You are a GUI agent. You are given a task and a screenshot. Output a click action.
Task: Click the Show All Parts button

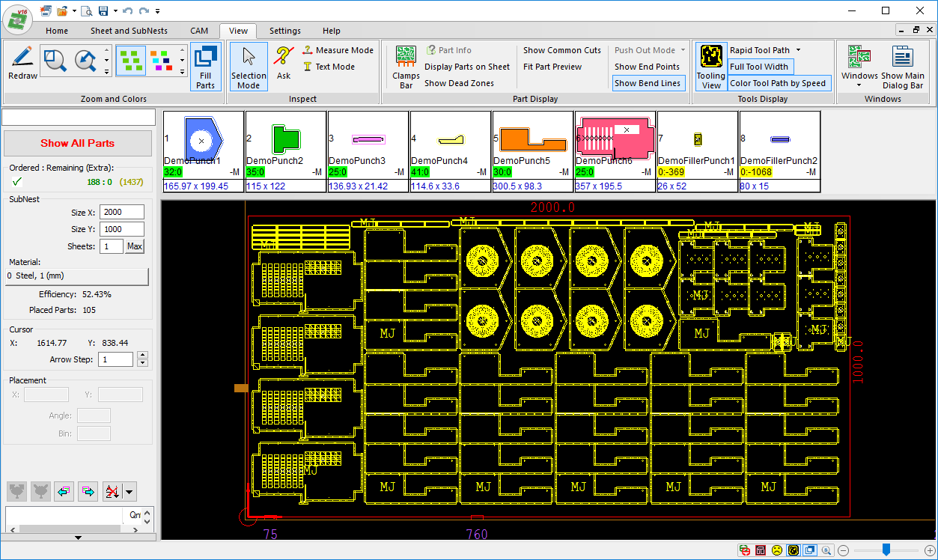(78, 143)
